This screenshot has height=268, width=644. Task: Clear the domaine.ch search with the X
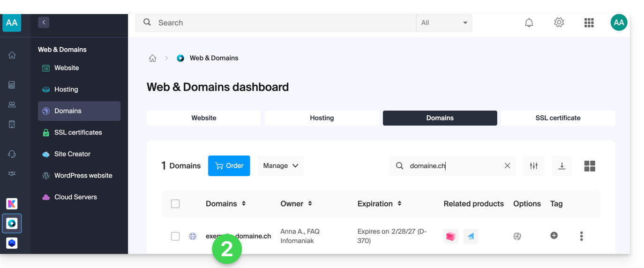507,166
